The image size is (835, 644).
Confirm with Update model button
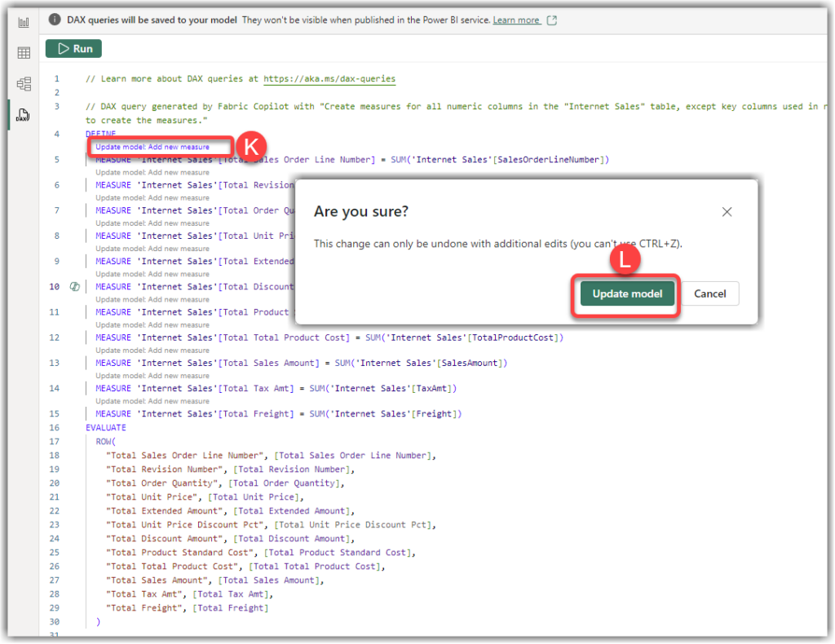click(627, 293)
